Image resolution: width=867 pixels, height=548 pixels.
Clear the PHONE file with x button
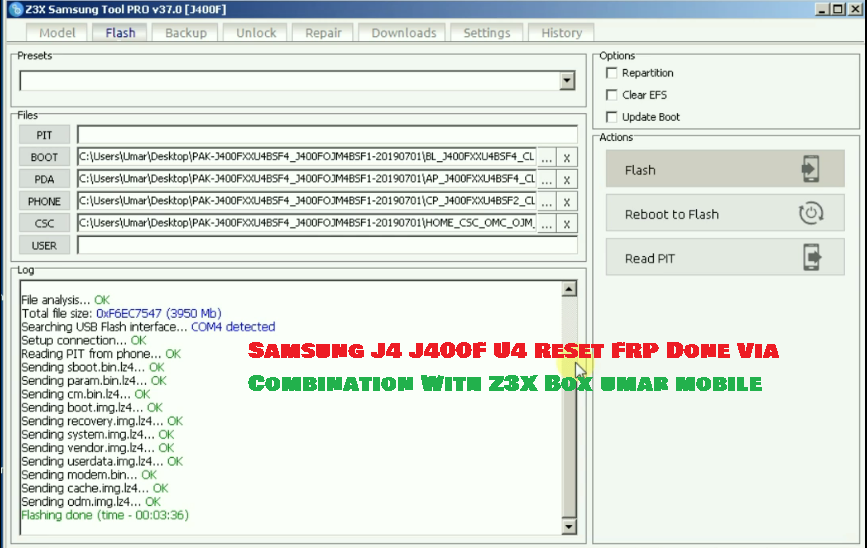(567, 202)
